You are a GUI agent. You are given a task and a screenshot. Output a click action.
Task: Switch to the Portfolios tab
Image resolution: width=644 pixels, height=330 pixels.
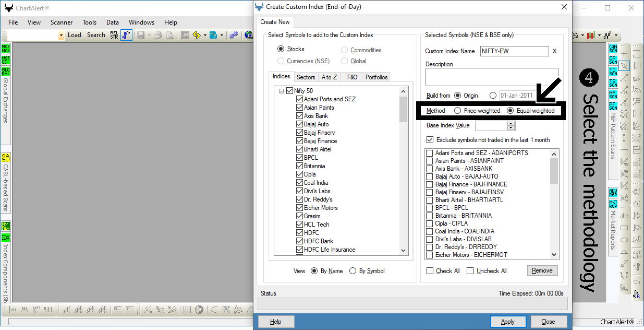[x=376, y=77]
